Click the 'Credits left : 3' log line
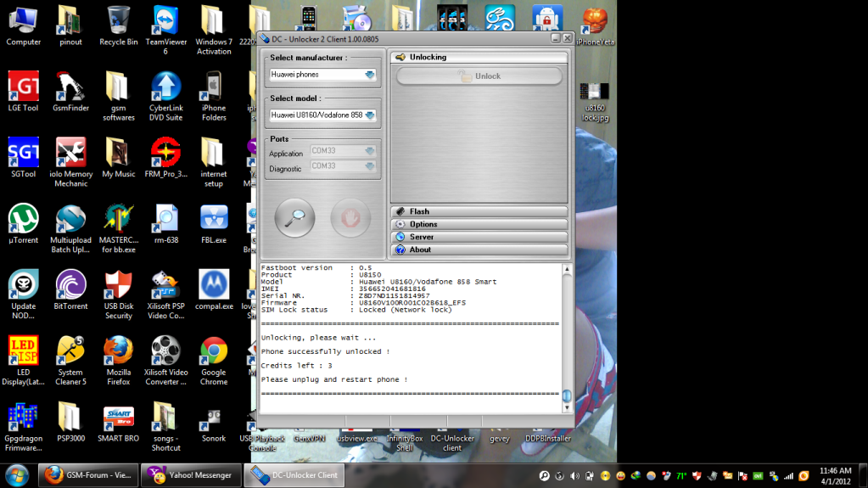The image size is (868, 488). [x=296, y=366]
